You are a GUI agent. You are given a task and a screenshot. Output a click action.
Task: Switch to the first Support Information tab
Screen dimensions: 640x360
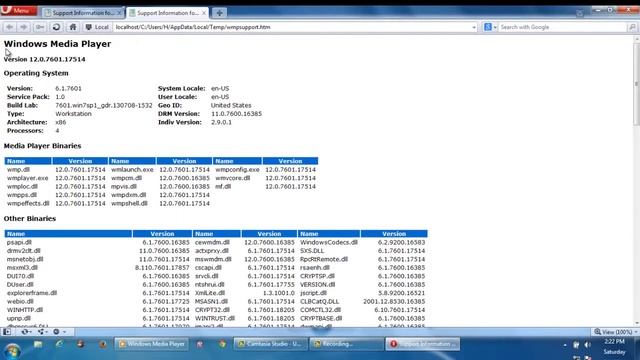point(82,13)
